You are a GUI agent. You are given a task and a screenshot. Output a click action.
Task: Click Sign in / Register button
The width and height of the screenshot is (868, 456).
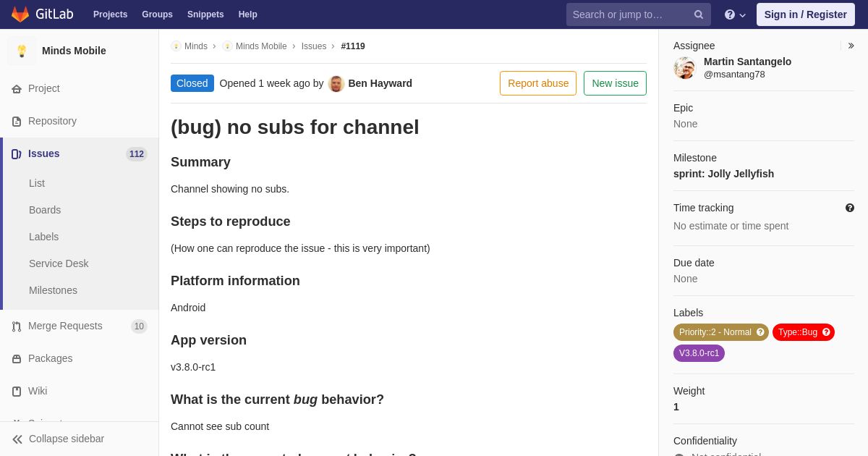pos(805,14)
